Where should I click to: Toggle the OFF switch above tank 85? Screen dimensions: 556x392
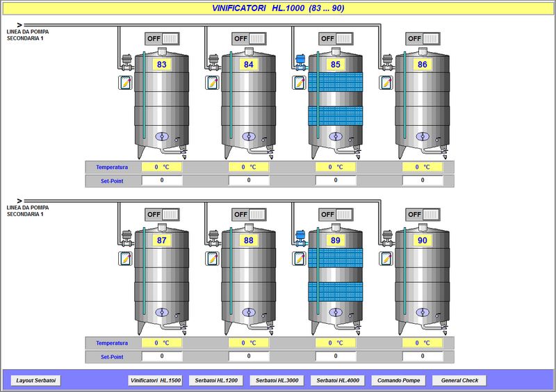coord(336,38)
